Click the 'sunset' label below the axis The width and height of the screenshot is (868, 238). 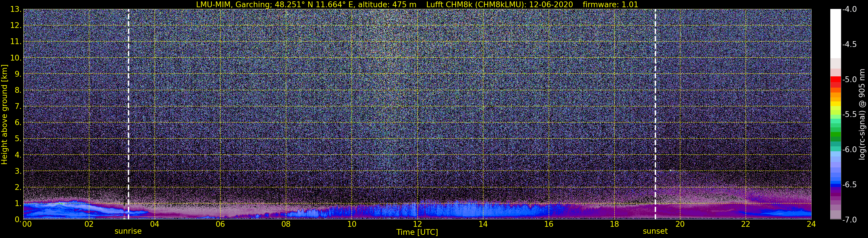tap(655, 231)
